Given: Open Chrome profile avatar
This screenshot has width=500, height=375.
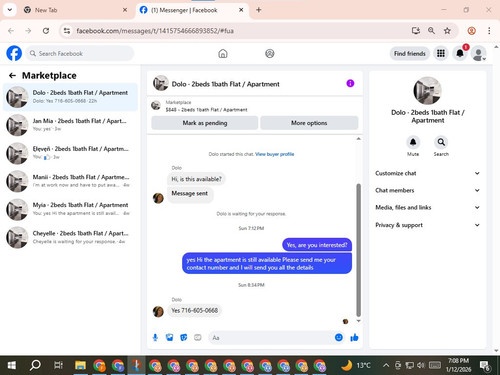Looking at the screenshot, I should [471, 31].
